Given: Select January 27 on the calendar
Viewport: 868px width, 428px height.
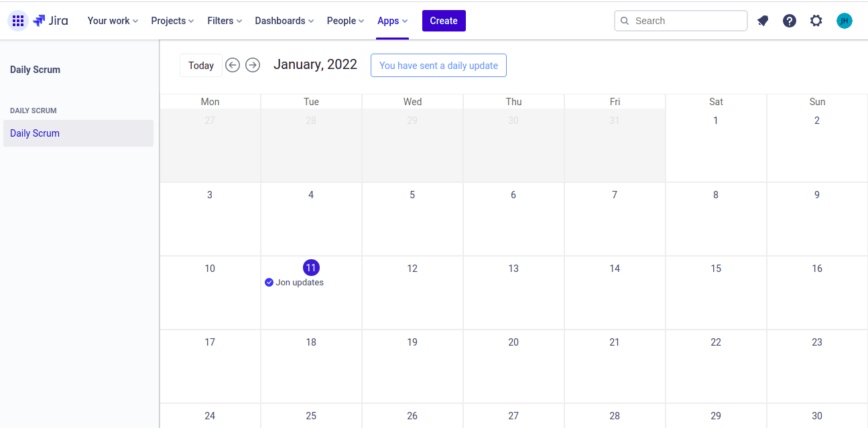Looking at the screenshot, I should 513,416.
